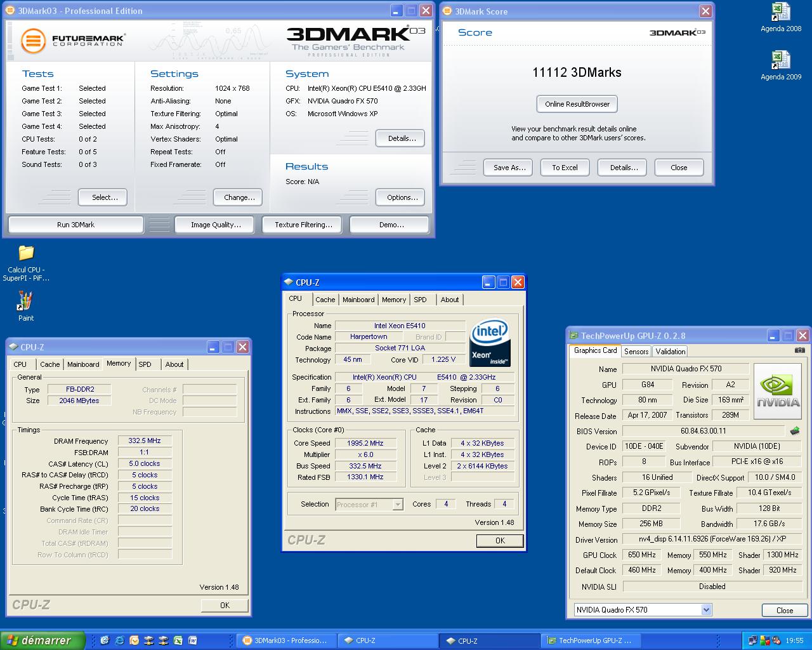812x650 pixels.
Task: Click Details... button under System
Action: click(402, 138)
